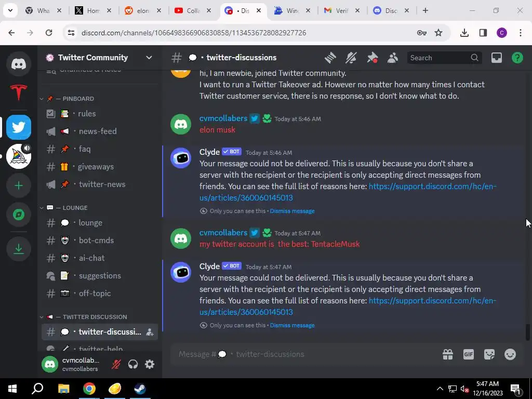Open the Inbox icon
The width and height of the screenshot is (532, 399).
pos(496,58)
